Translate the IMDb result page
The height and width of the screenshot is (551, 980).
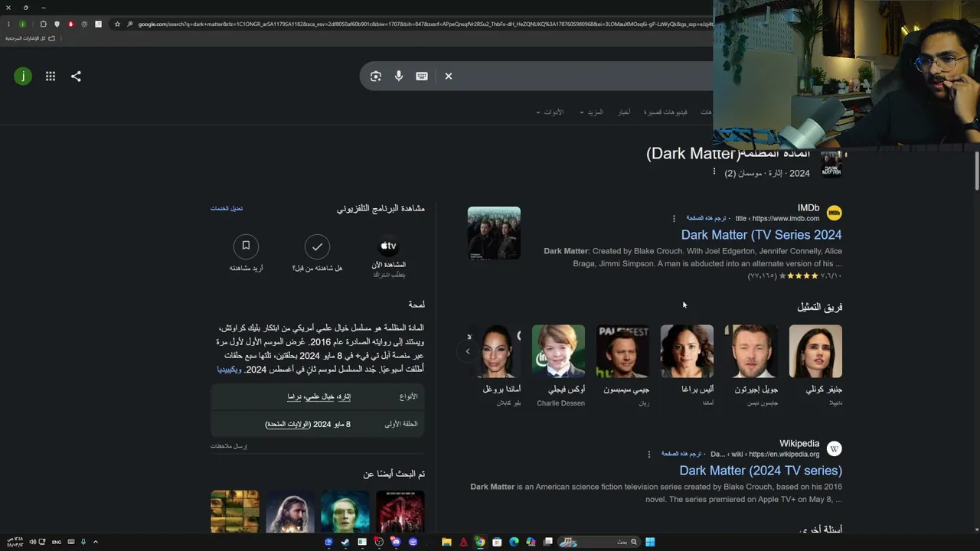pos(704,219)
